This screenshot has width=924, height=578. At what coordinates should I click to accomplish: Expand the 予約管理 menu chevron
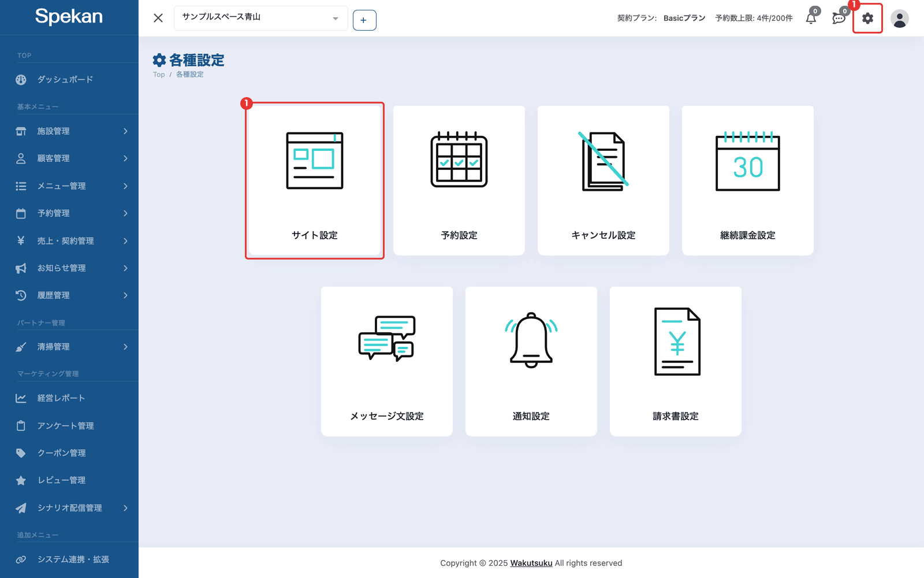(x=125, y=213)
